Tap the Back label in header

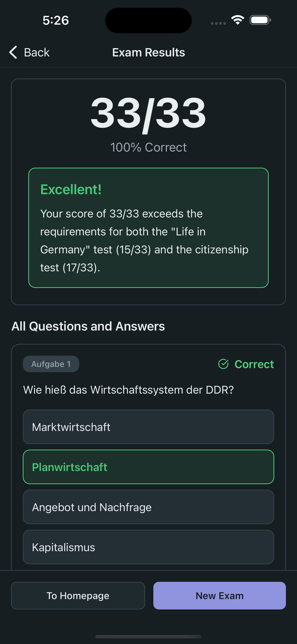[x=37, y=52]
